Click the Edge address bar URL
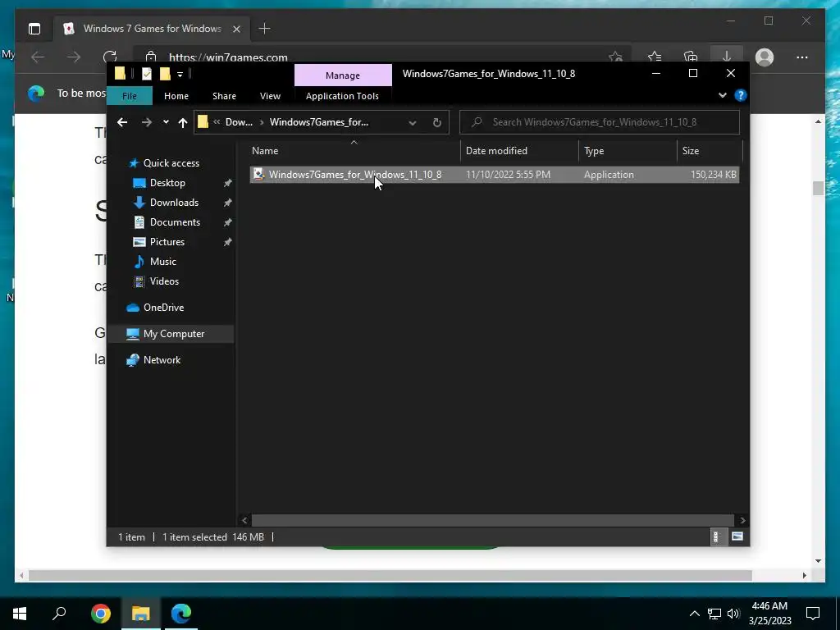Viewport: 840px width, 630px height. [228, 57]
